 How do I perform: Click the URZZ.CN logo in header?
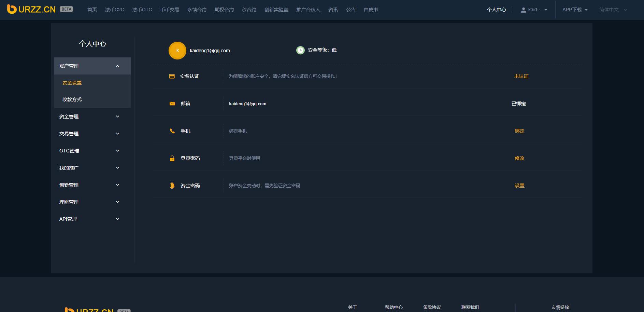coord(31,9)
